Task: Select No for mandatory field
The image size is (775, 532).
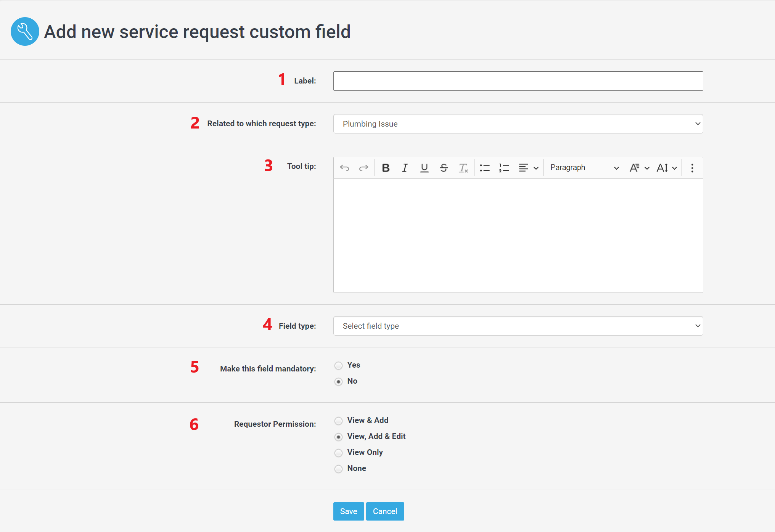Action: point(338,382)
